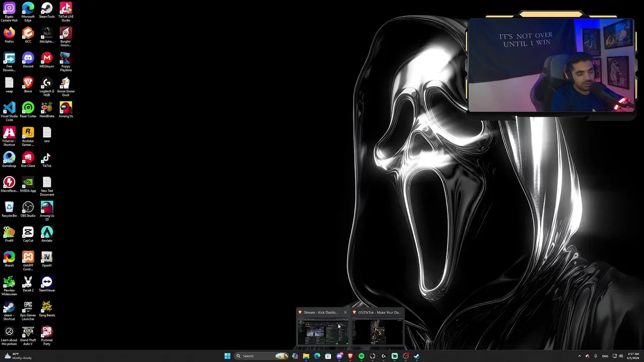Select the Among Us desktop icon
This screenshot has height=362, width=644.
66,110
